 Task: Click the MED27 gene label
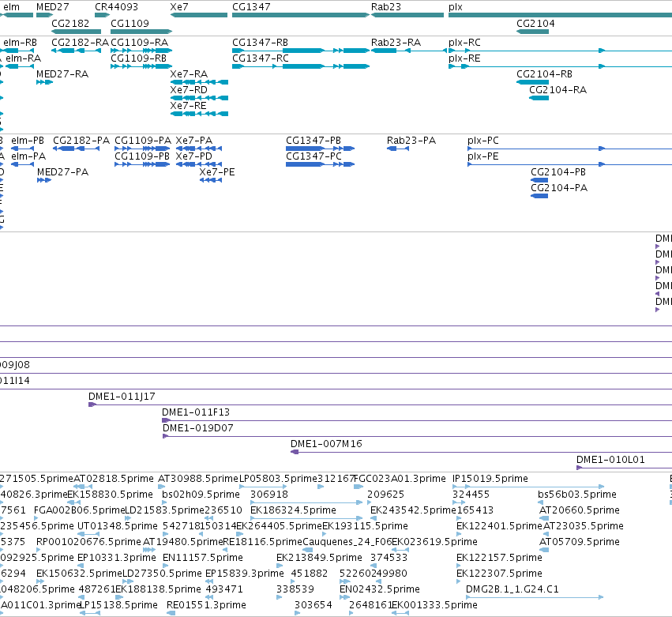tap(52, 7)
